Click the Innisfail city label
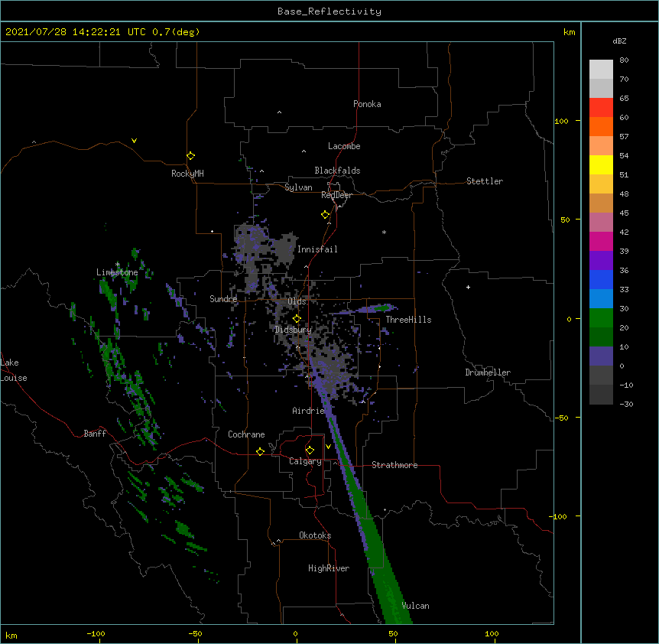Screen dimensions: 659x644 tap(317, 249)
